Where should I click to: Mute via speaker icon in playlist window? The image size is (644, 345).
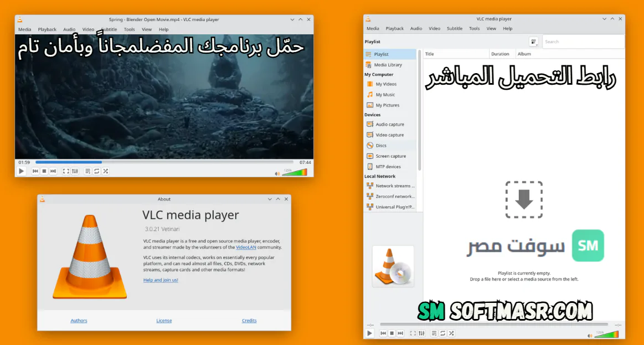pos(590,336)
